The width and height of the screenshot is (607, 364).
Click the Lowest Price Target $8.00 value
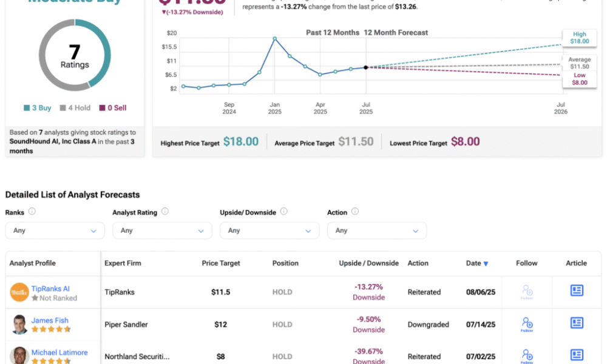(465, 141)
